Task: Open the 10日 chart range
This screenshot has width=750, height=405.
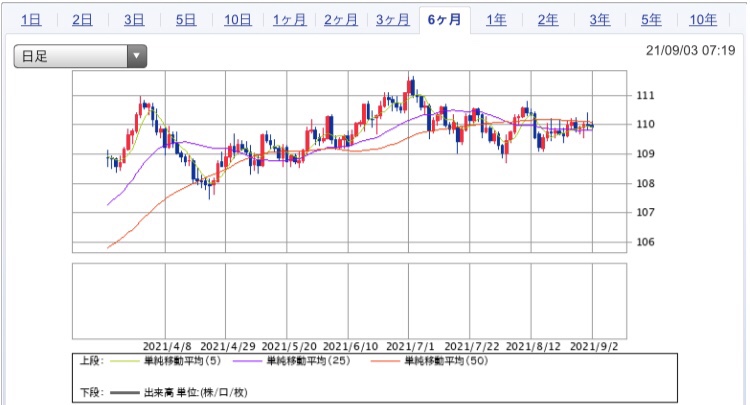Action: (x=238, y=20)
